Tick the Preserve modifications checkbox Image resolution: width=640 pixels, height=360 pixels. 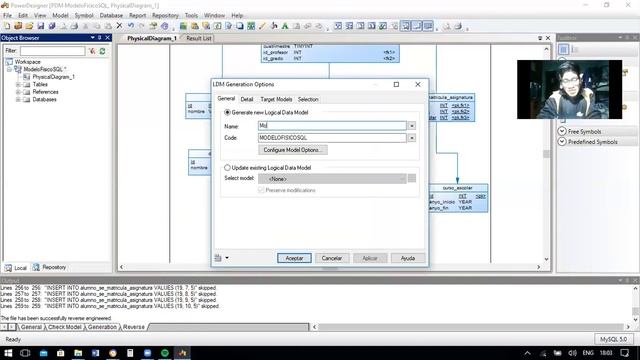(x=261, y=190)
